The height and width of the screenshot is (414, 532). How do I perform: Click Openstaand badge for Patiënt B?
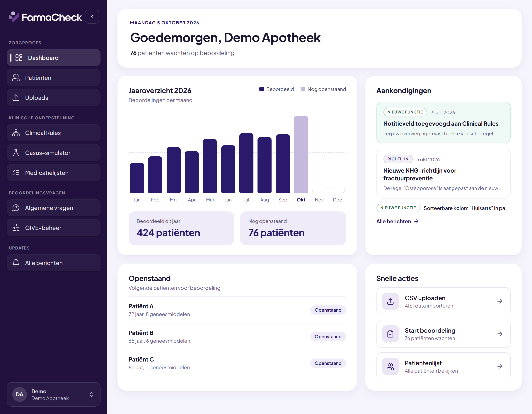point(328,337)
